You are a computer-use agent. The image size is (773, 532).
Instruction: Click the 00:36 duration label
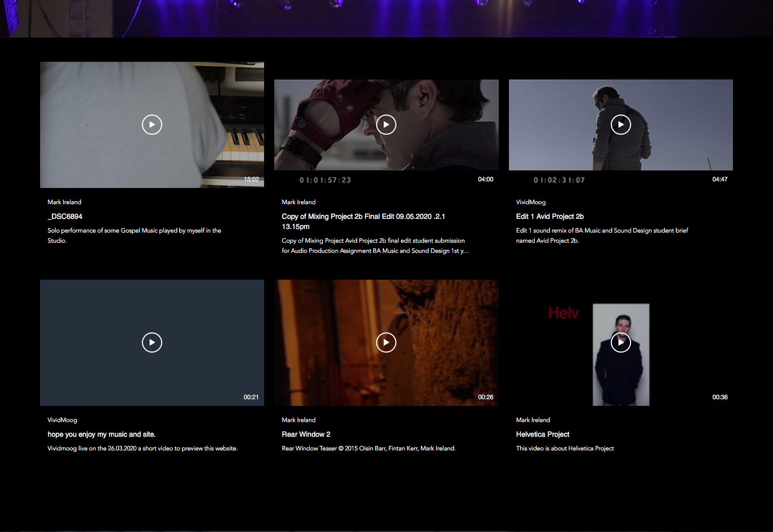tap(720, 397)
